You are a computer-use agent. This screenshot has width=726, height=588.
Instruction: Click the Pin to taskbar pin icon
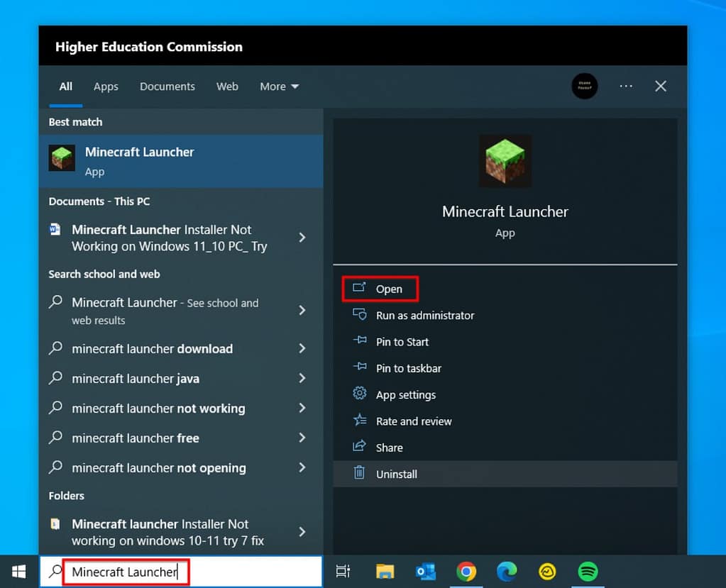[360, 367]
